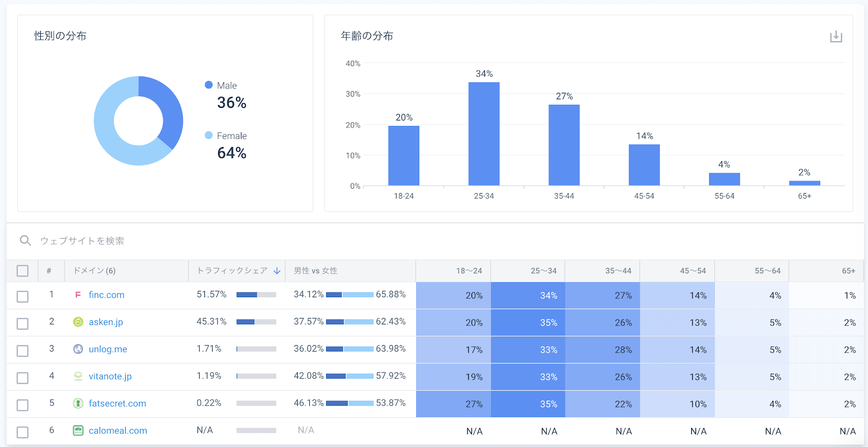
Task: Toggle the select-all header checkbox
Action: 23,271
